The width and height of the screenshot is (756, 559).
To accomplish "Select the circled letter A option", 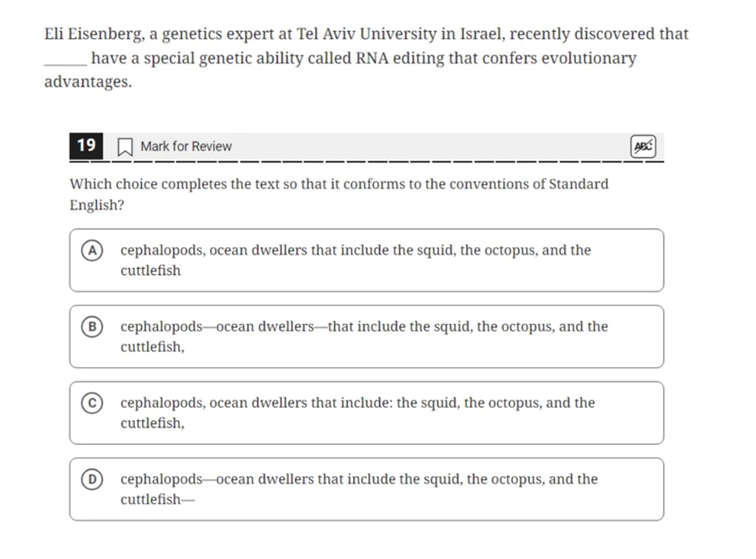I will coord(92,250).
